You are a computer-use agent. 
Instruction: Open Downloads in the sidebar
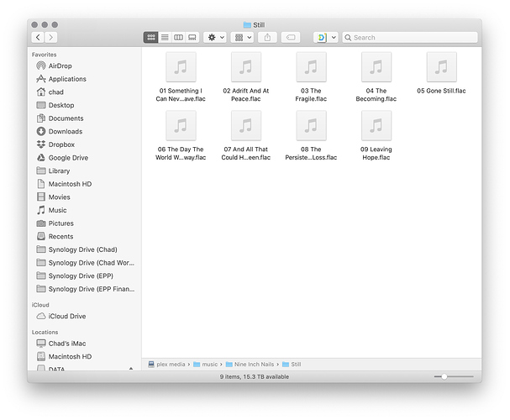tap(85, 131)
